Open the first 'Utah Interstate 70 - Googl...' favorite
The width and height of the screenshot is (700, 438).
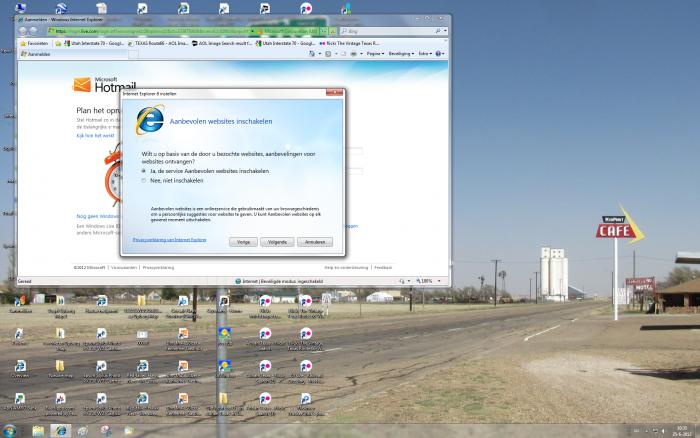point(95,43)
